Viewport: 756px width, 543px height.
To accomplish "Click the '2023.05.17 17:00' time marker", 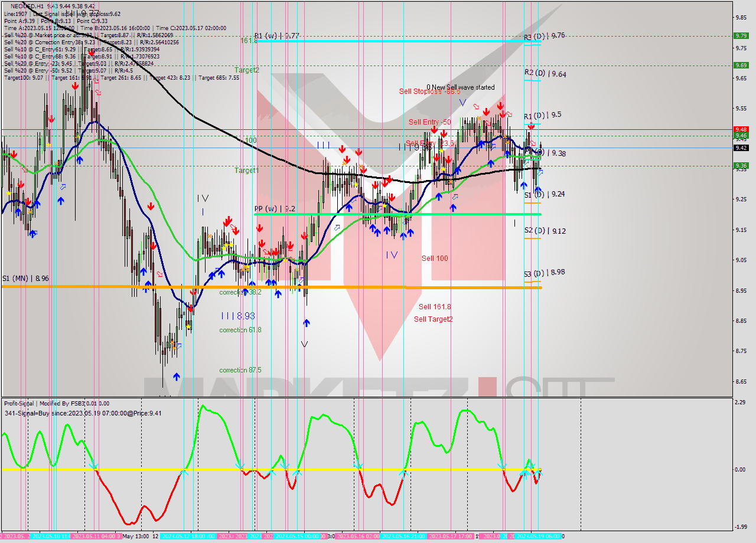I will [450, 537].
